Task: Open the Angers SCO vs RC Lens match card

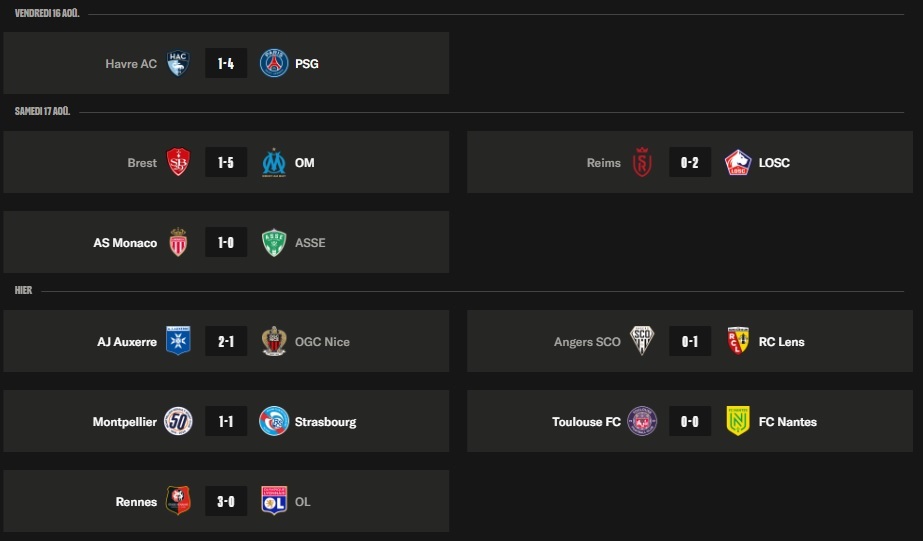Action: [x=690, y=341]
